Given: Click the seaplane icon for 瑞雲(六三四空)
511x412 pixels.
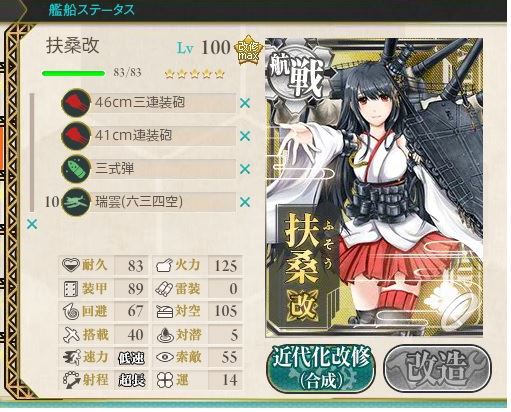Looking at the screenshot, I should pyautogui.click(x=76, y=202).
